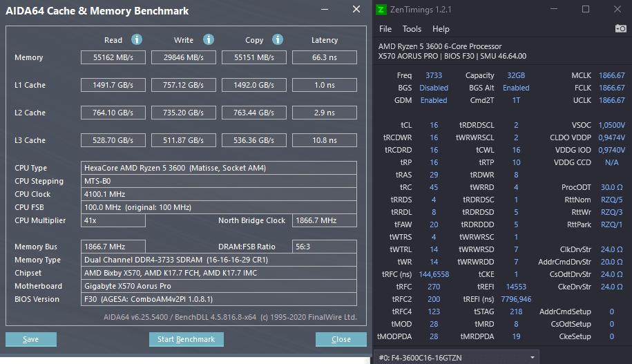This screenshot has height=364, width=632.
Task: Close the ZenTimings window
Action: pyautogui.click(x=617, y=9)
